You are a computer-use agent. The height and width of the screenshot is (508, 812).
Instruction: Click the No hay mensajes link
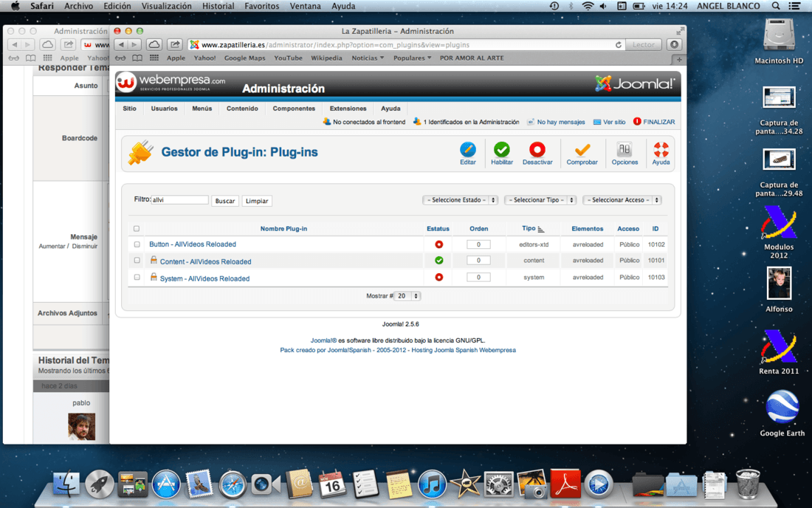pos(556,123)
